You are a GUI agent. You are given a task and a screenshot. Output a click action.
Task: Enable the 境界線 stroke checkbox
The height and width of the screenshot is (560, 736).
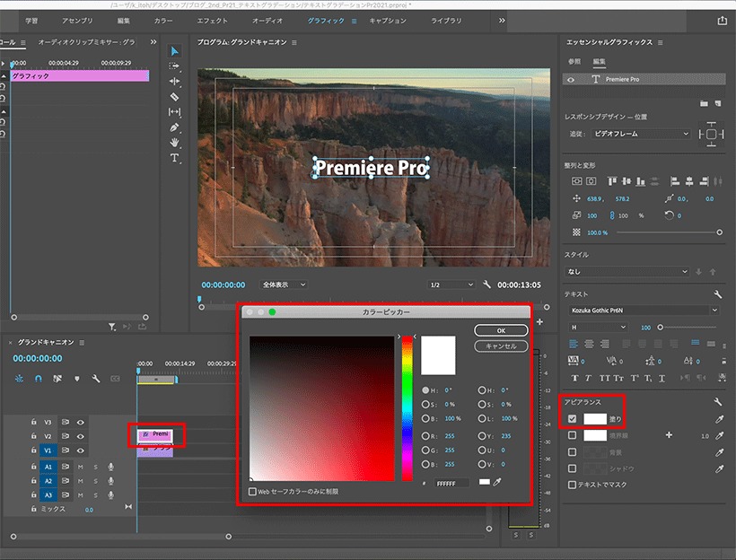click(x=572, y=435)
